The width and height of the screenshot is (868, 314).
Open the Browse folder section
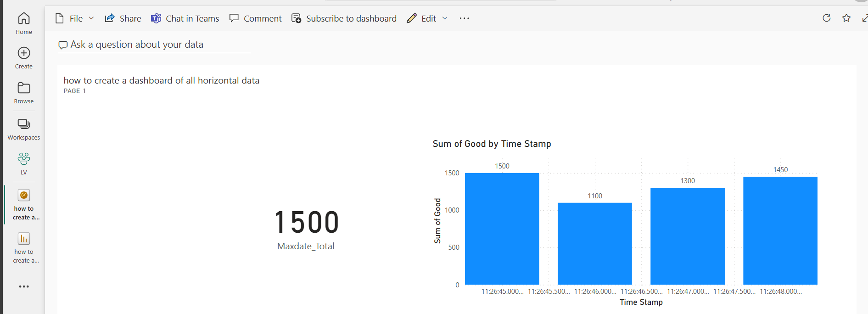24,93
